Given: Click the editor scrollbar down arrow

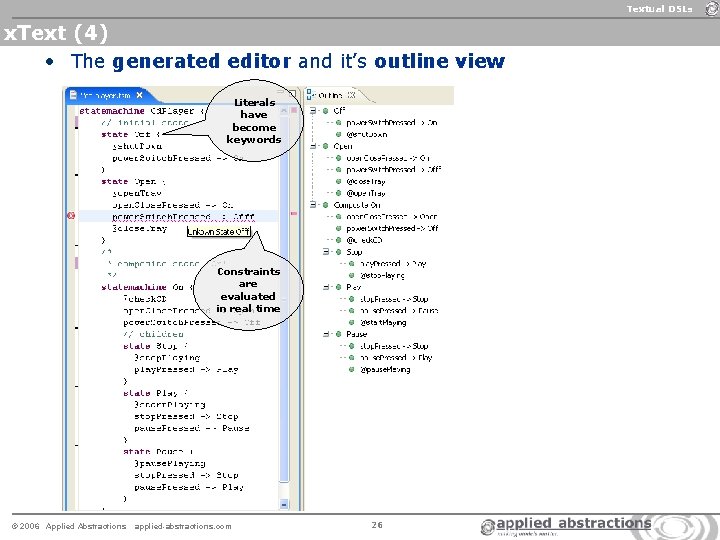Looking at the screenshot, I should pos(284,505).
